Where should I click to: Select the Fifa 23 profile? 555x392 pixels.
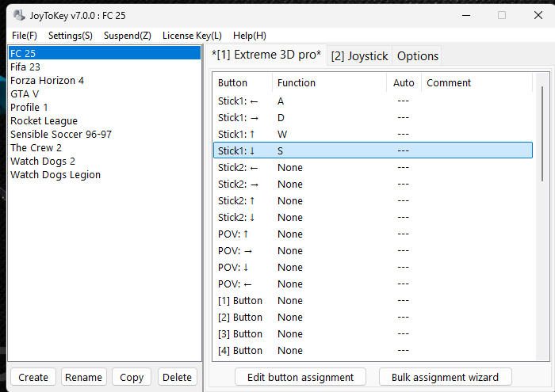[x=105, y=67]
